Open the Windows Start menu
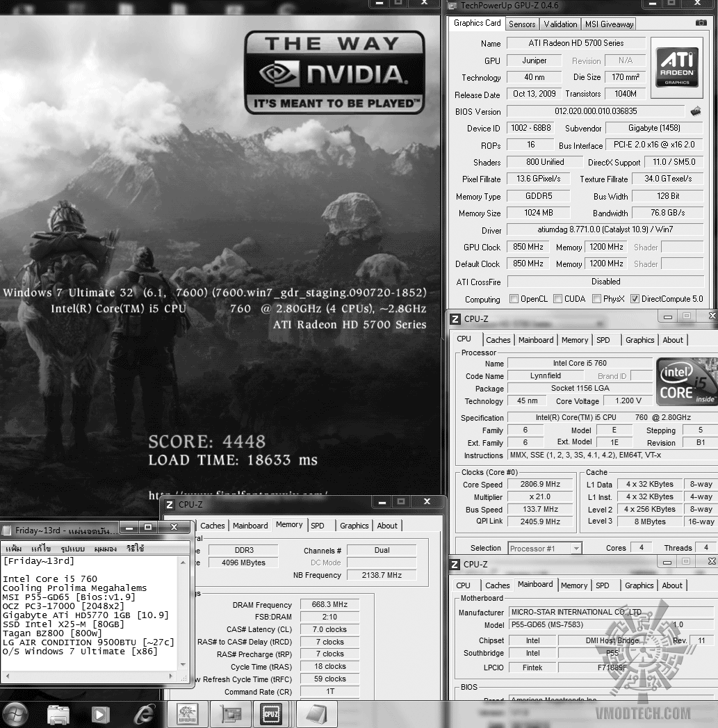The height and width of the screenshot is (728, 718). (15, 715)
